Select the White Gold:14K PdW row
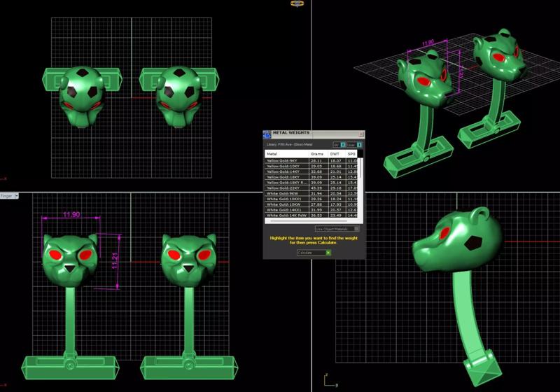Screen dimensions: 560x392 tap(311, 216)
